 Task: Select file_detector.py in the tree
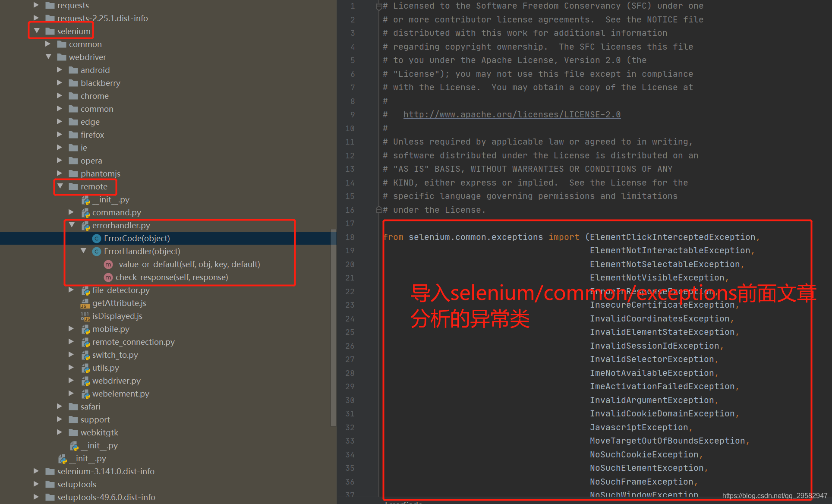point(121,290)
